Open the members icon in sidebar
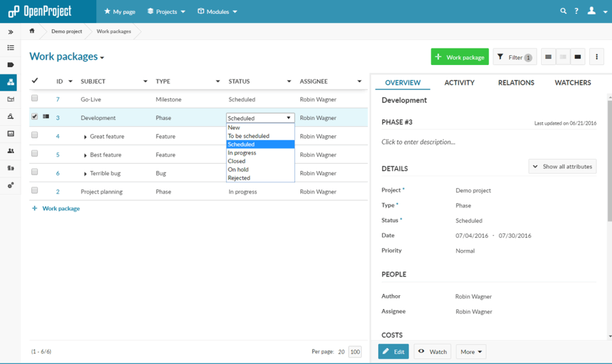The image size is (612, 364). (11, 150)
